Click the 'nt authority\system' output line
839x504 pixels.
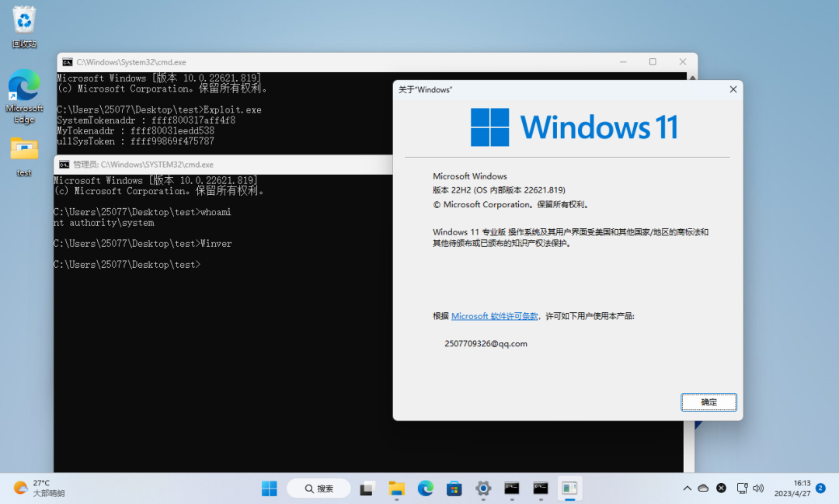[104, 223]
